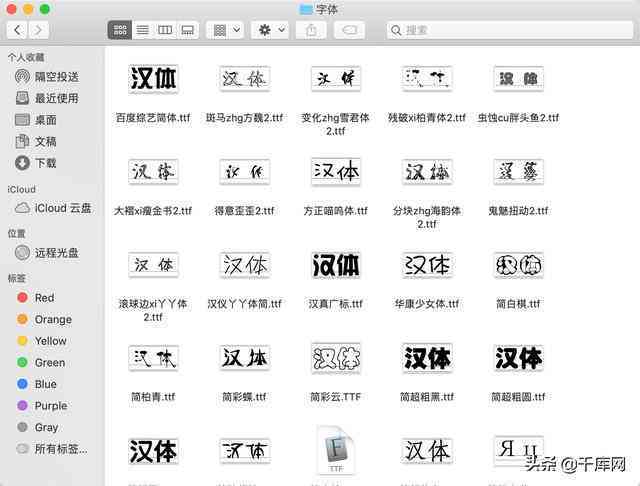640x486 pixels.
Task: Select the Red tag
Action: 36,298
